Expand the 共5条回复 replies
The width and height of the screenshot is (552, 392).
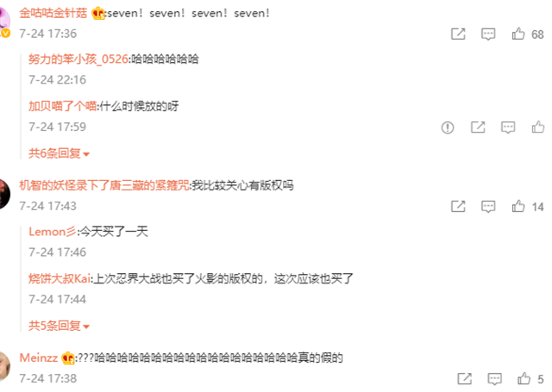[x=59, y=326]
